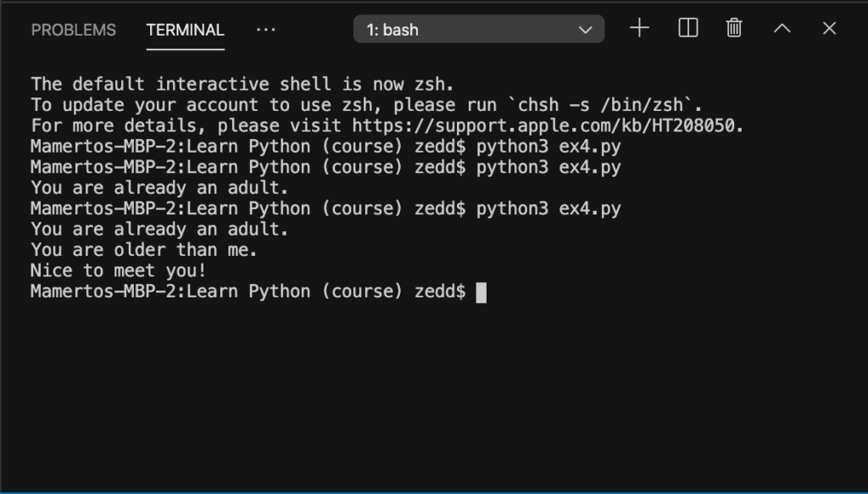Split the terminal pane
868x494 pixels.
(688, 28)
